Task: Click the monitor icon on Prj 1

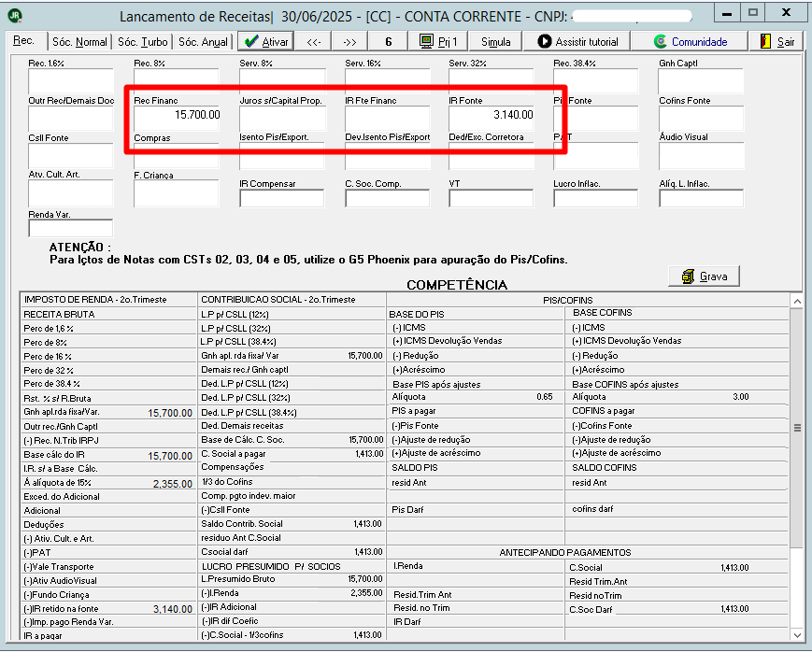Action: (x=427, y=41)
